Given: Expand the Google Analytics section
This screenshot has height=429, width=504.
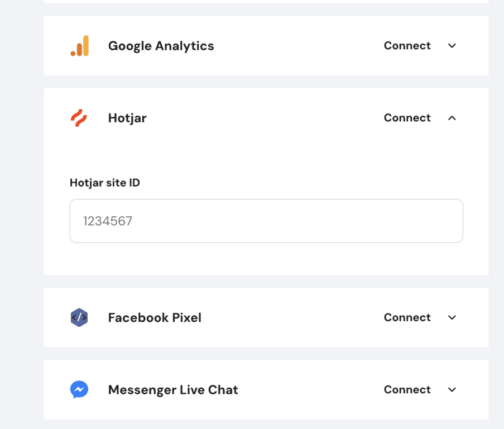Looking at the screenshot, I should [452, 46].
